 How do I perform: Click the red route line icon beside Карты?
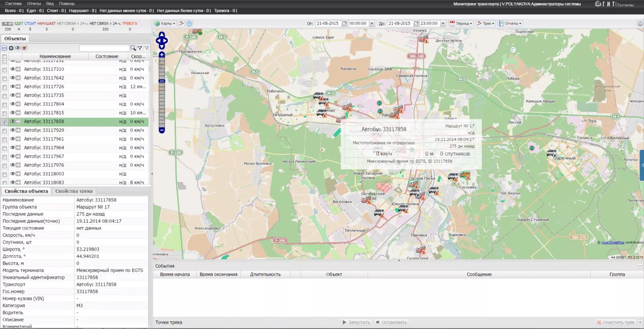(x=182, y=23)
